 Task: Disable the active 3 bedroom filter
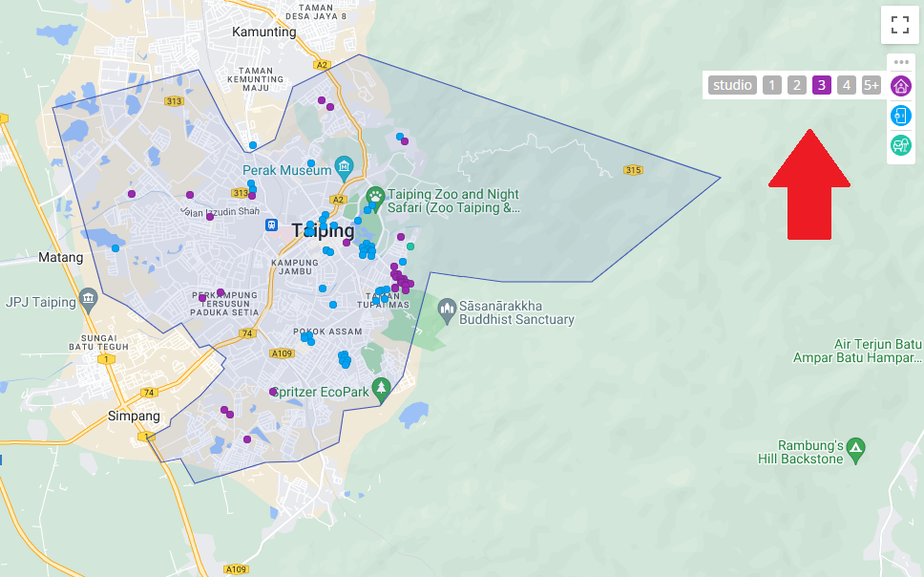tap(821, 85)
